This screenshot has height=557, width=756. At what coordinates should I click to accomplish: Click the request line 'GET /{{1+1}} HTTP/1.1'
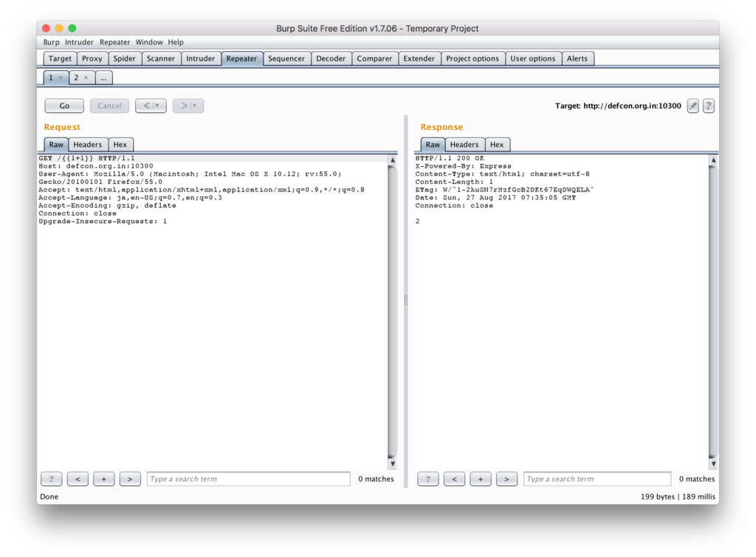click(x=87, y=158)
